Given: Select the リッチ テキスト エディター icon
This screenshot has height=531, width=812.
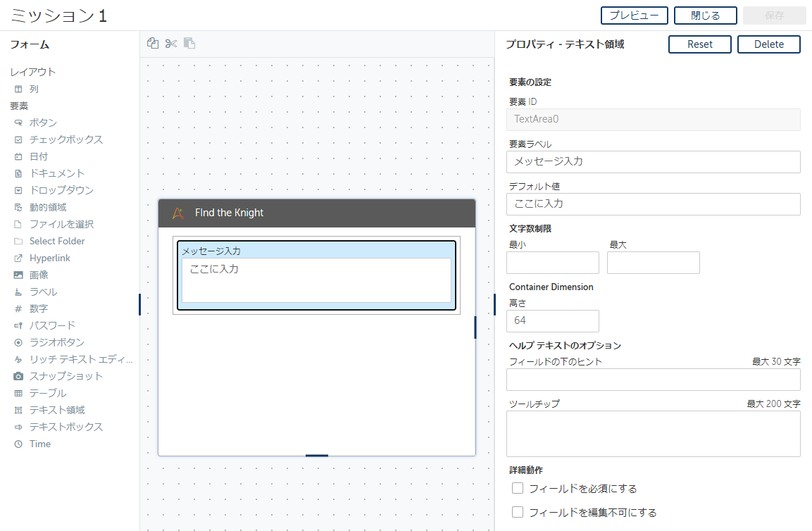Looking at the screenshot, I should click(18, 360).
